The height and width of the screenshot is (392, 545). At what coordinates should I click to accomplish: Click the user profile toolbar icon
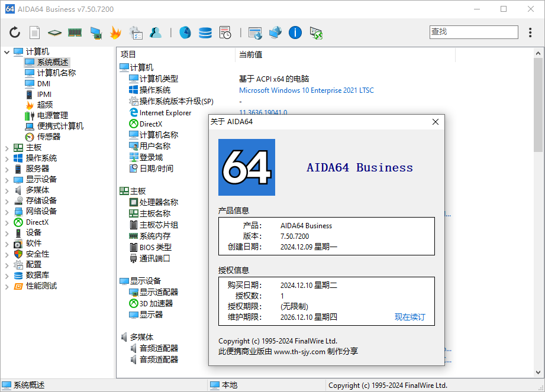point(156,33)
